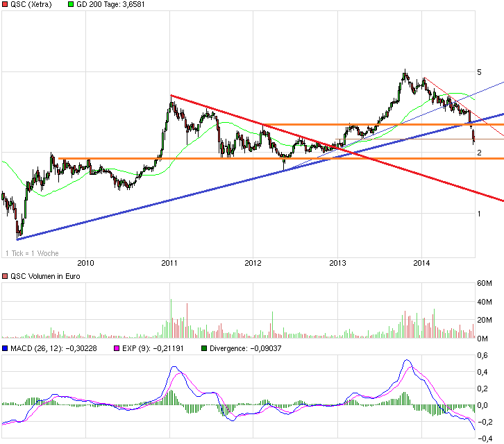The height and width of the screenshot is (444, 504).
Task: Click price axis value 1
Action: (479, 214)
